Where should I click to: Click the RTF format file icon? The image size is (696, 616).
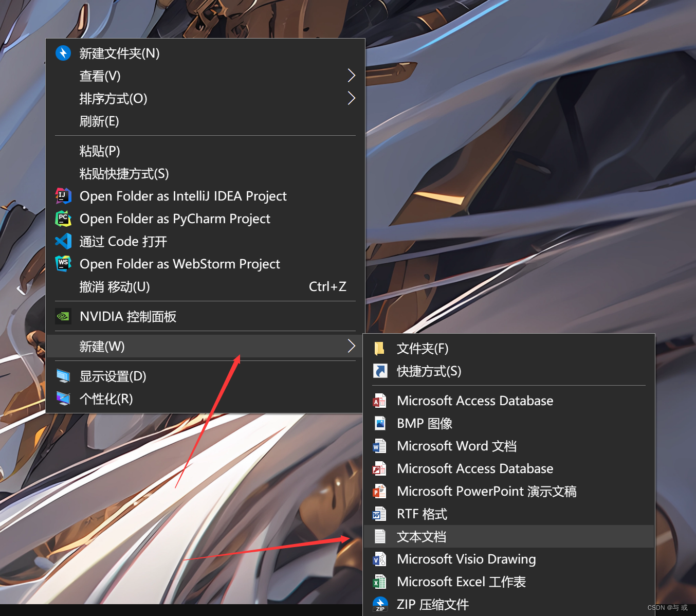[x=379, y=514]
